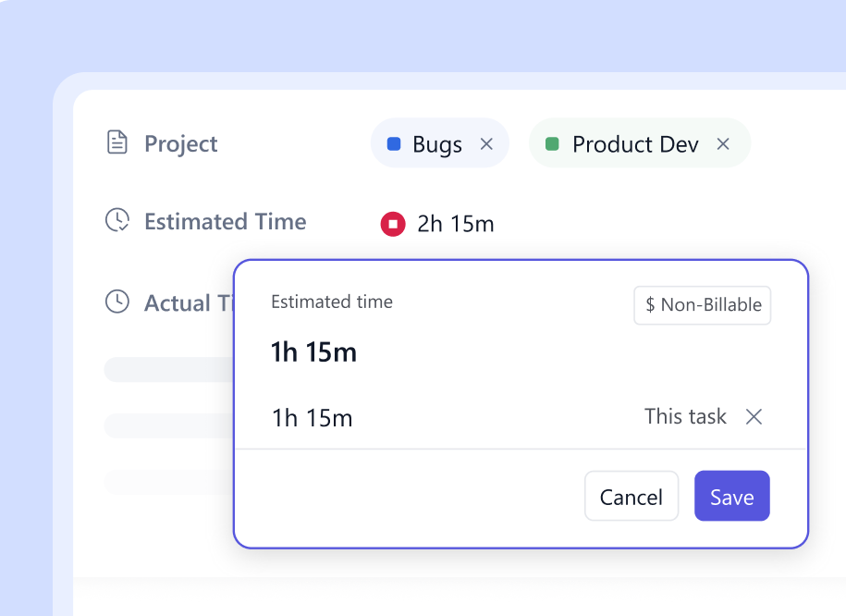Open the 2h 15m estimated time value
846x616 pixels.
pos(455,224)
